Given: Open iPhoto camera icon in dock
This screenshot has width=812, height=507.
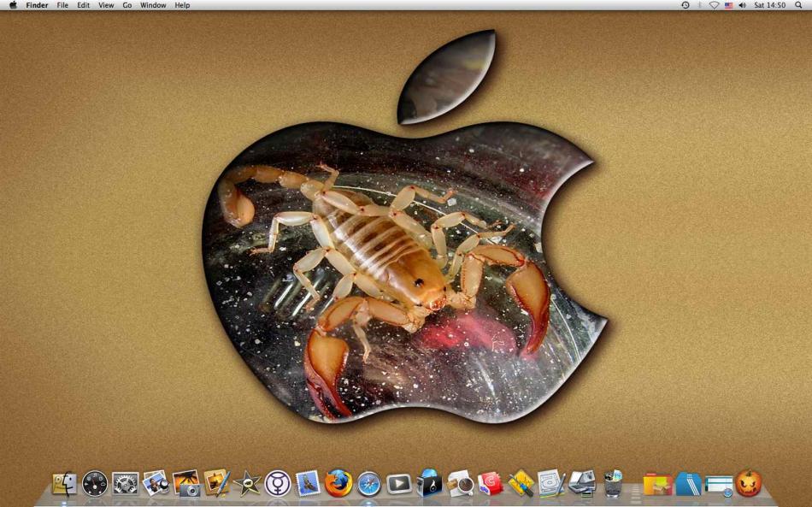Looking at the screenshot, I should (x=186, y=484).
